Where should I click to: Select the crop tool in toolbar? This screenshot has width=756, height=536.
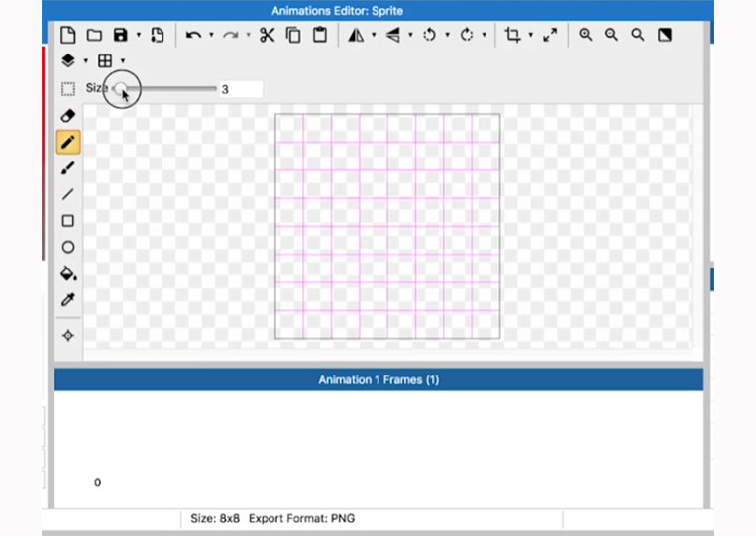pos(512,35)
